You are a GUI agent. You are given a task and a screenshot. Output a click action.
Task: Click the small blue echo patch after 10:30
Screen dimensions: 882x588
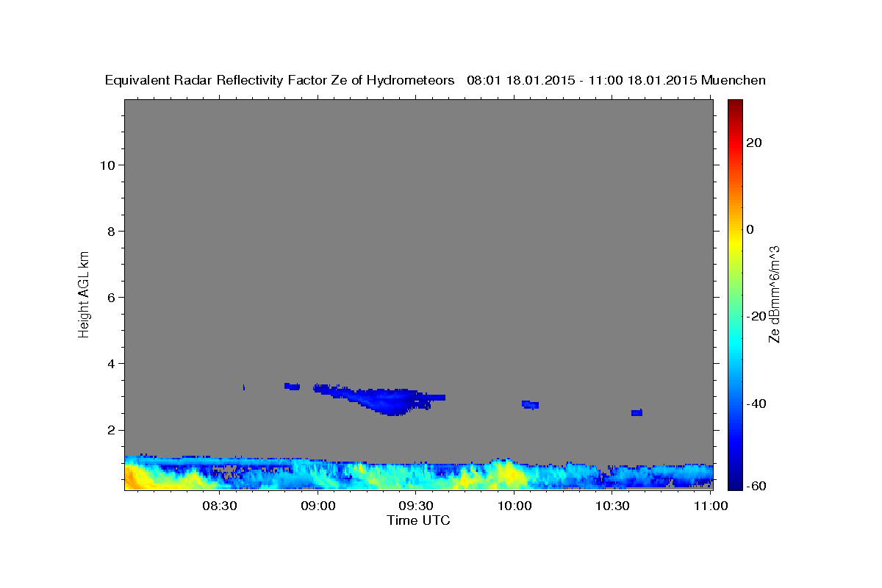(637, 412)
